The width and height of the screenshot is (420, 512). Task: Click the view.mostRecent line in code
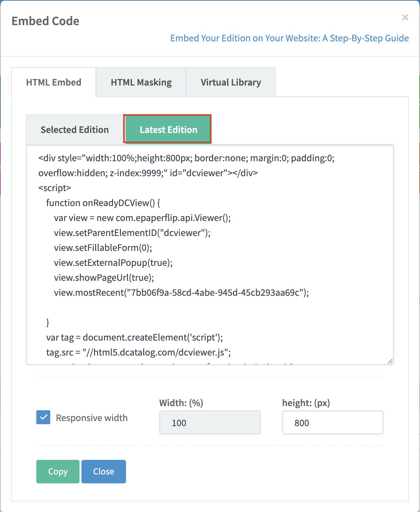[x=181, y=293]
